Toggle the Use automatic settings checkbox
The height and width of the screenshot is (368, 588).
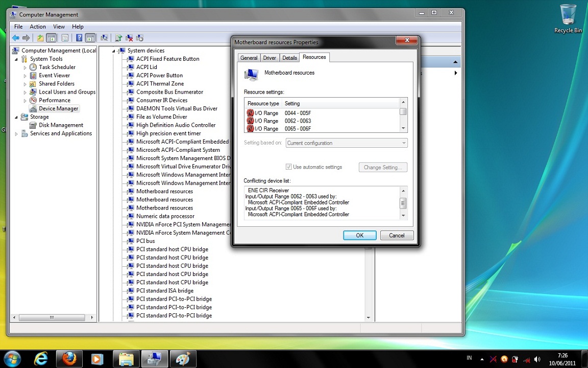coord(288,167)
